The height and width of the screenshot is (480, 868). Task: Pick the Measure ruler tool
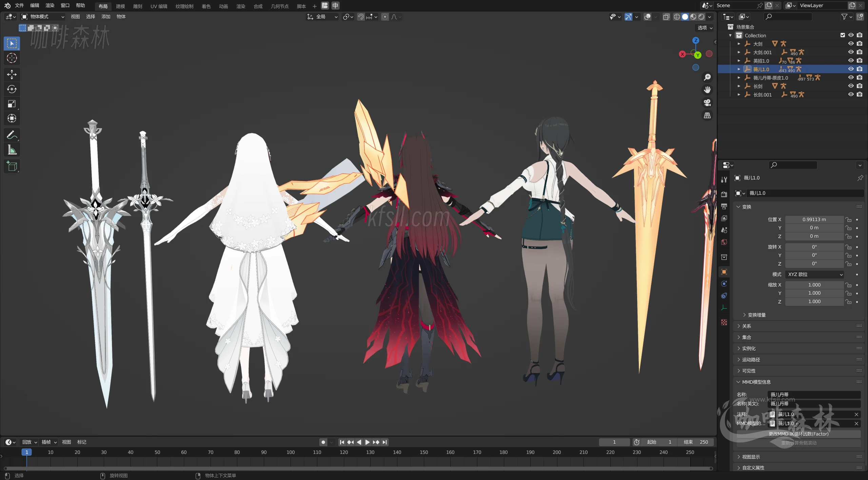click(12, 150)
